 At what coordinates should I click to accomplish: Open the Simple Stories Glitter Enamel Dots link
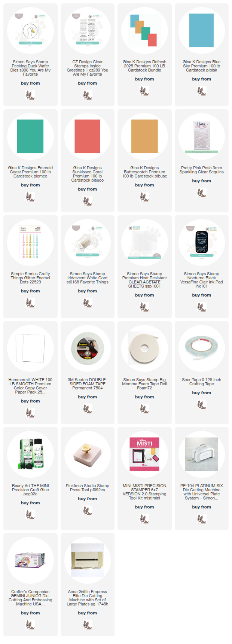tap(30, 278)
